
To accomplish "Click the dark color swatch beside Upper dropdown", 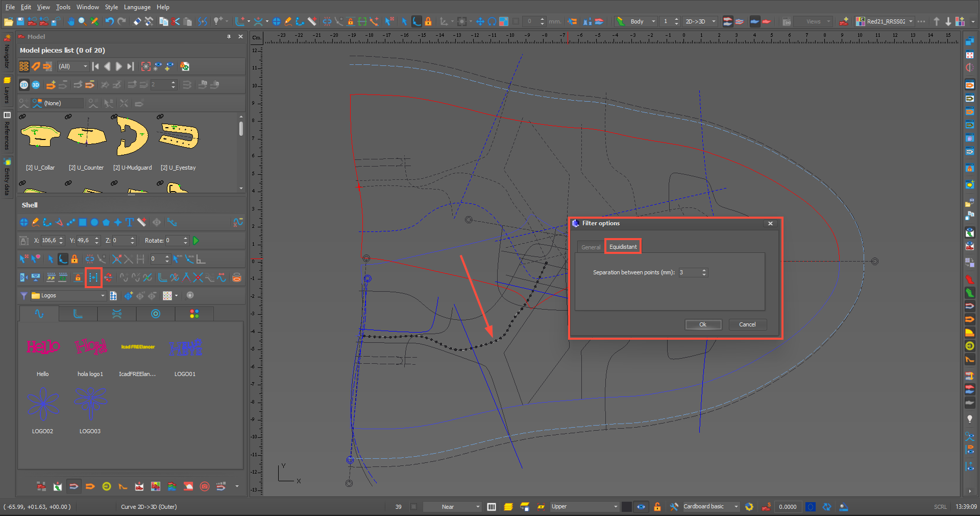I will [x=627, y=507].
